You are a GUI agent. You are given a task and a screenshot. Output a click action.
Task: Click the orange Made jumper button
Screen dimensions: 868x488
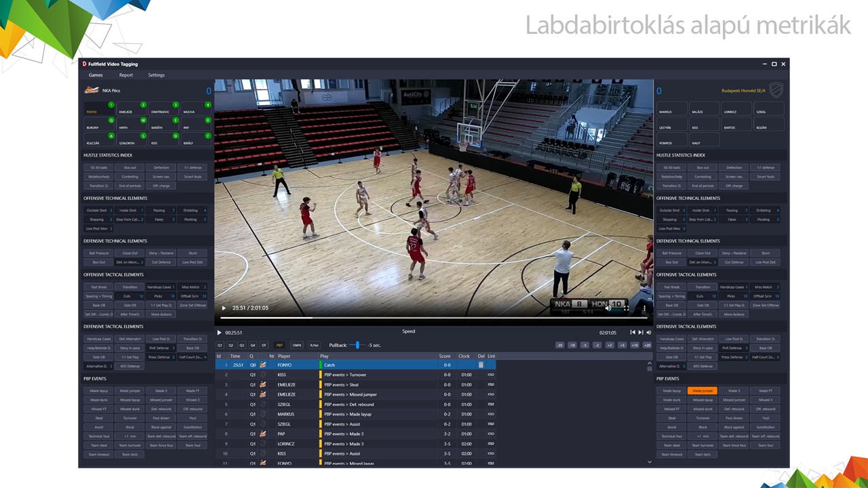coord(703,391)
